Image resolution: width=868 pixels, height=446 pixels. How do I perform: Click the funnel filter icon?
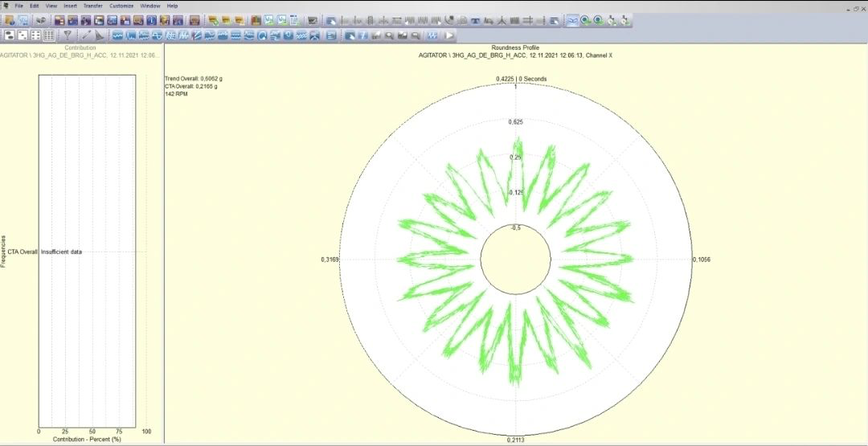(67, 35)
